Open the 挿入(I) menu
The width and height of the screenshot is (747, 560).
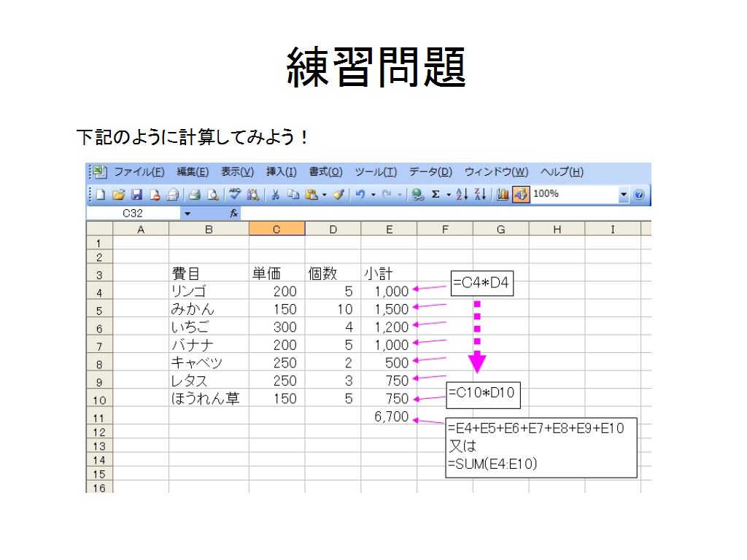tap(281, 172)
